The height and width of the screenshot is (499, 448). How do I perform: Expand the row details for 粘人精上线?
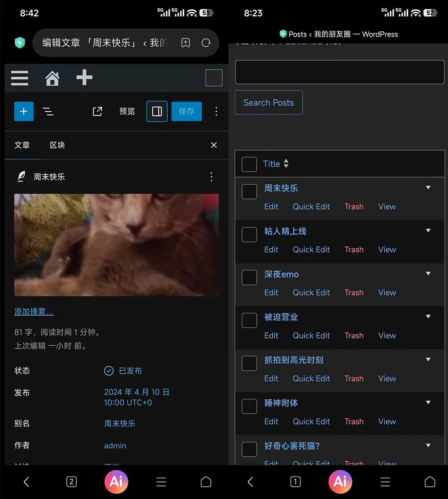click(x=428, y=230)
